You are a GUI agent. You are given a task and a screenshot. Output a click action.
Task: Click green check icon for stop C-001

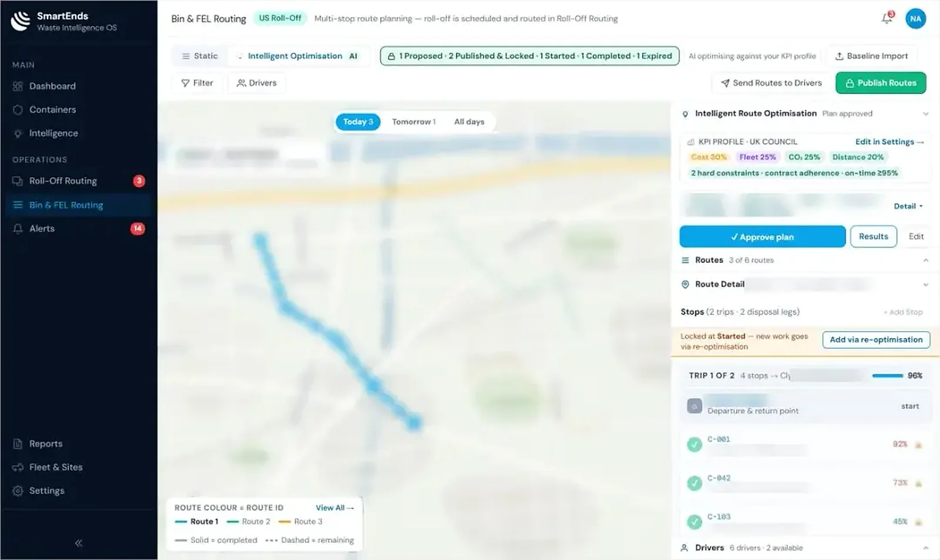694,444
